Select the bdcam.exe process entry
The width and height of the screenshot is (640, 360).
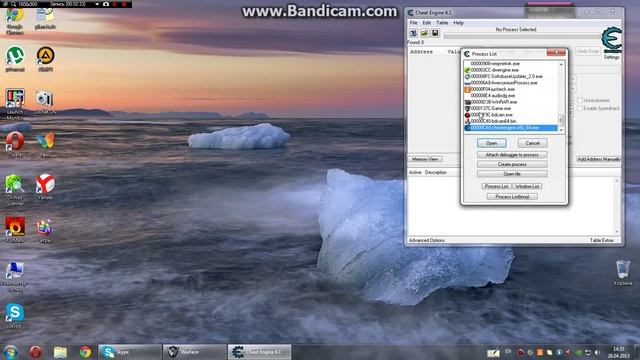512,115
